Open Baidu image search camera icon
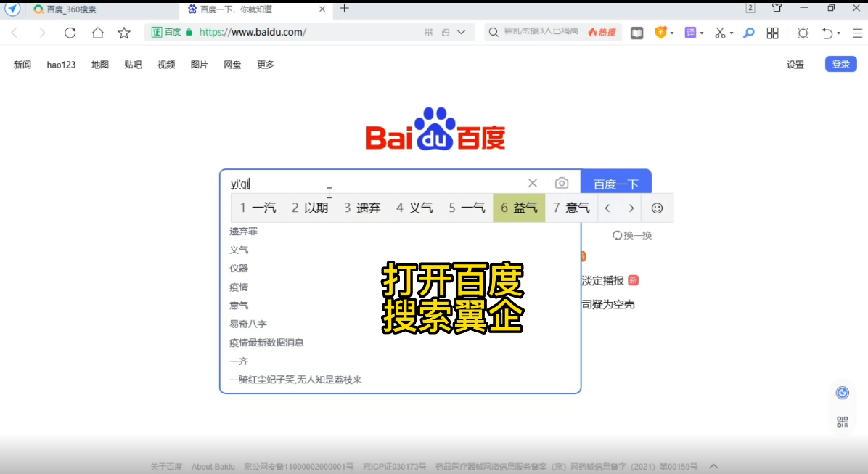Viewport: 868px width, 474px height. pos(561,184)
